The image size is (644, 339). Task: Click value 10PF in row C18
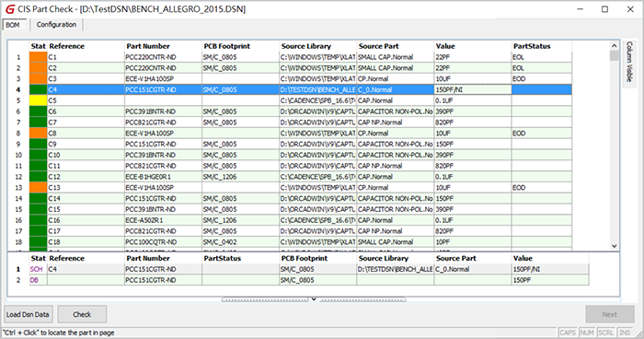pos(473,242)
